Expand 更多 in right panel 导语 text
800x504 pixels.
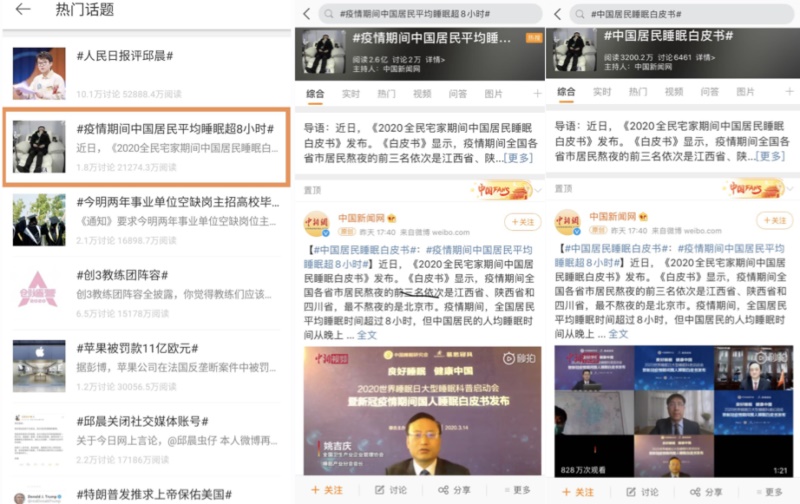coord(770,156)
